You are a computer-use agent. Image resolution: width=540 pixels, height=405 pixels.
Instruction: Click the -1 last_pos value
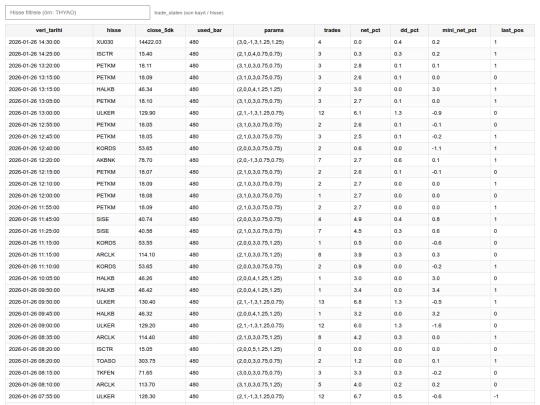(x=496, y=396)
